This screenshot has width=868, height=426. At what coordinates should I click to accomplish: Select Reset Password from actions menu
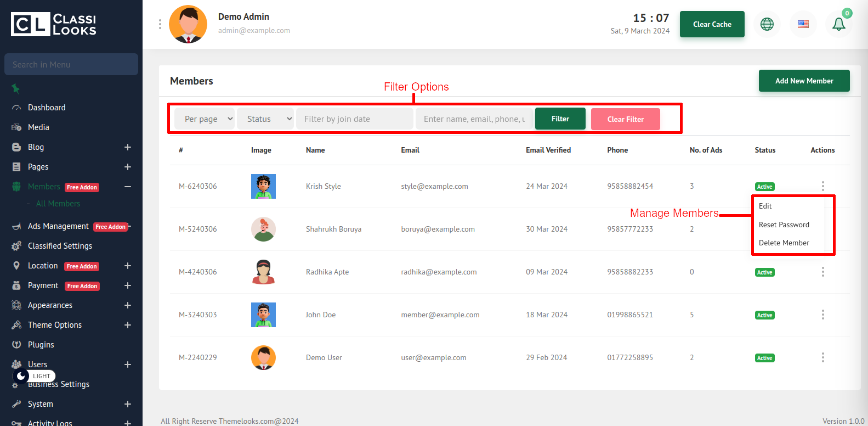784,225
